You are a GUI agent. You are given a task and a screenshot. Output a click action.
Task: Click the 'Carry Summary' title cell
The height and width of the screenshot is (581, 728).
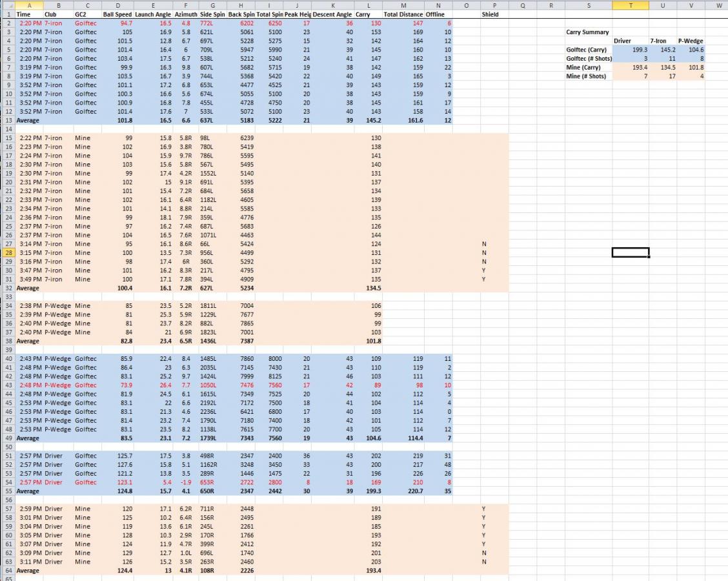click(x=587, y=32)
